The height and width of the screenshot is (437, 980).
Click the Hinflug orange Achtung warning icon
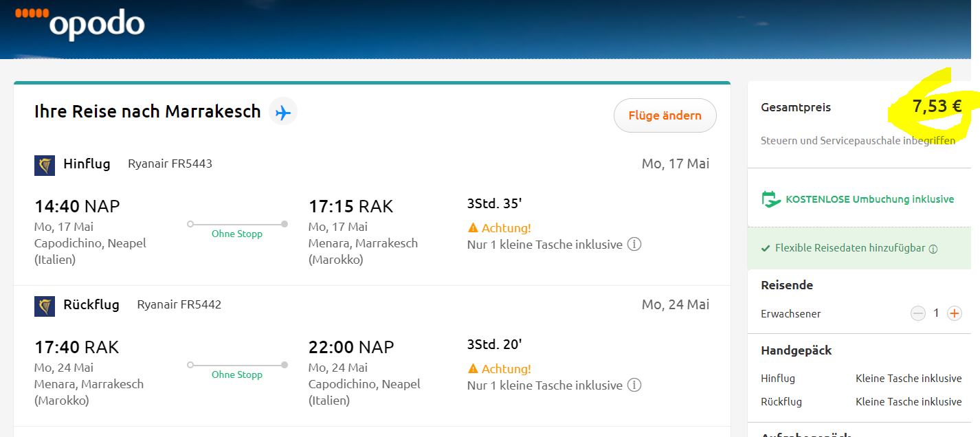coord(473,227)
